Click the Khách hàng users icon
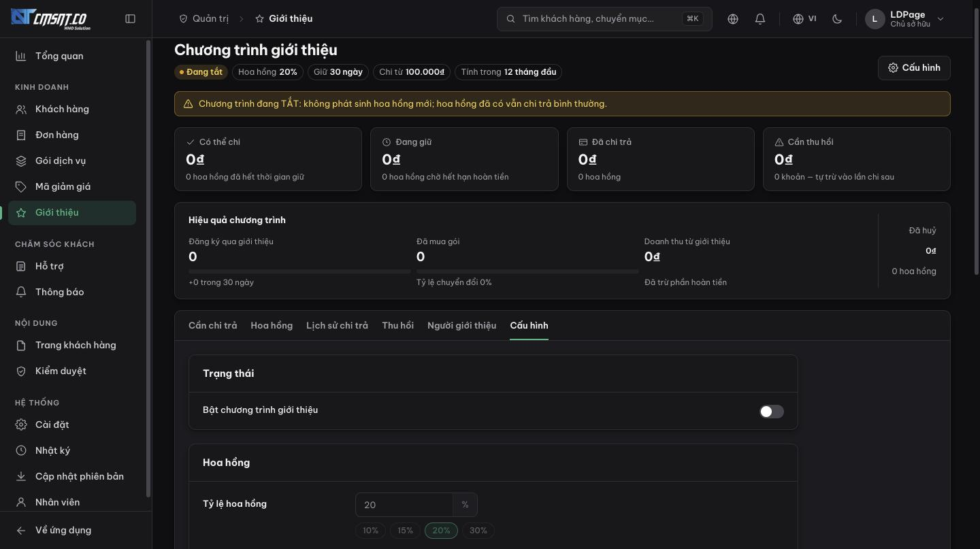Viewport: 980px width, 549px height. tap(21, 109)
